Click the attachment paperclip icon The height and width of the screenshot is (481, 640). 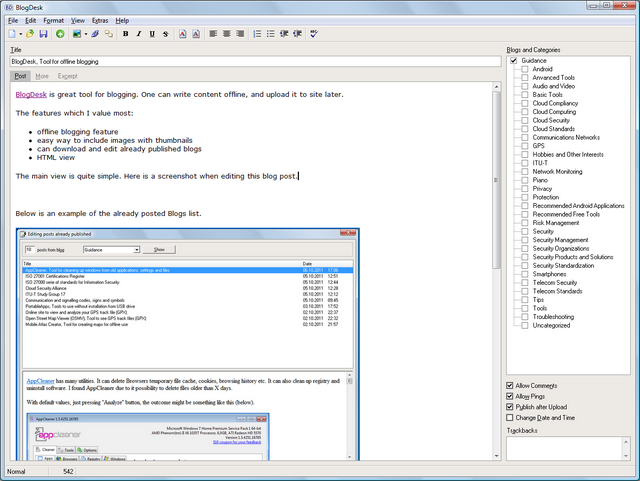(x=95, y=34)
